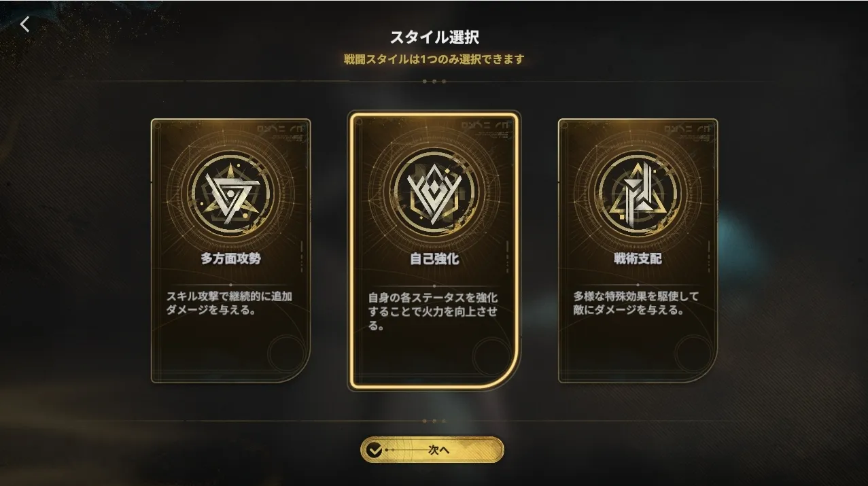
Task: Click the 多様な特殊効果 description text
Action: (x=636, y=303)
